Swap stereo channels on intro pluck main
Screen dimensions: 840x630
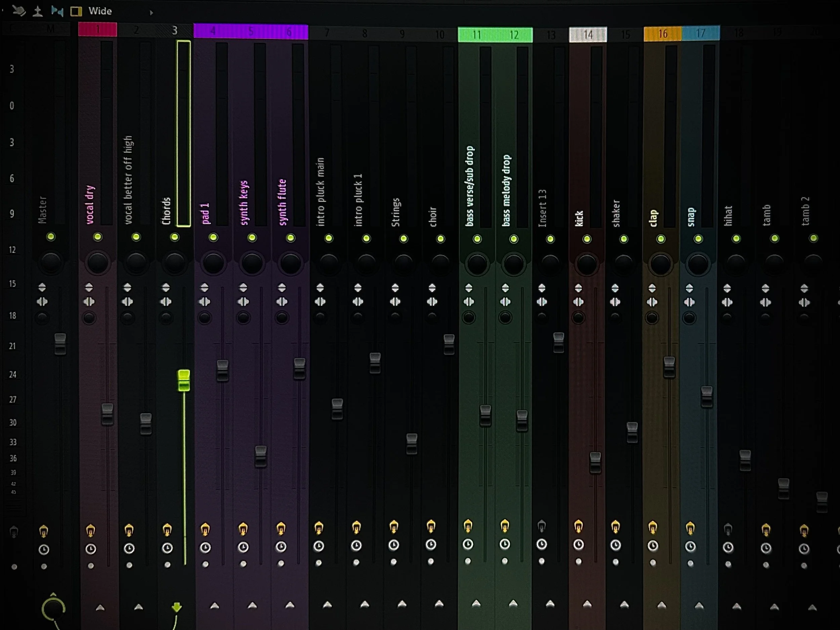(x=320, y=302)
